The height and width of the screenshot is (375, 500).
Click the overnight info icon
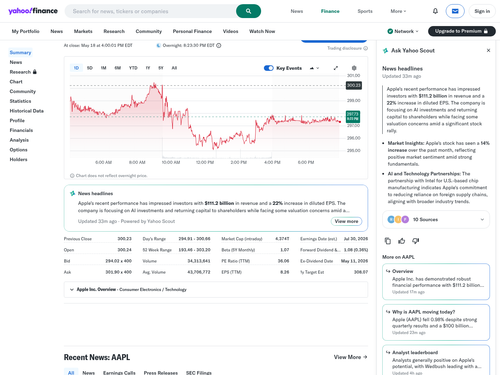point(219,45)
